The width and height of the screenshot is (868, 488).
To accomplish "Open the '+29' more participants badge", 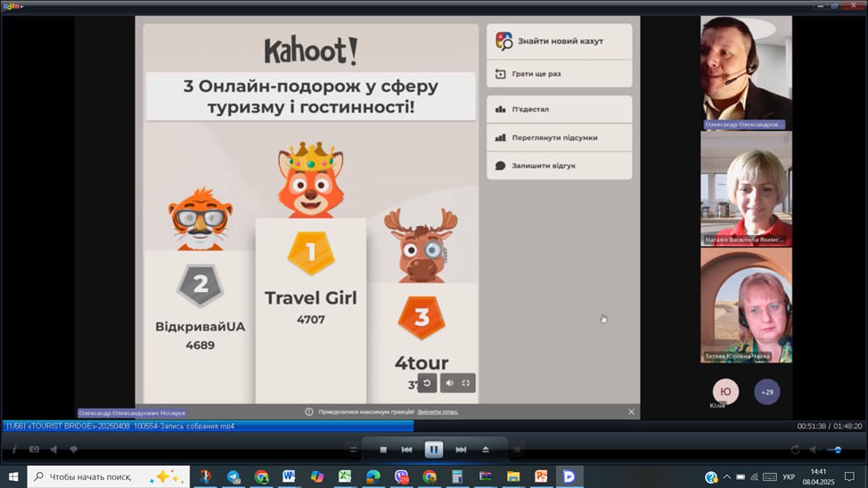I will pos(766,392).
